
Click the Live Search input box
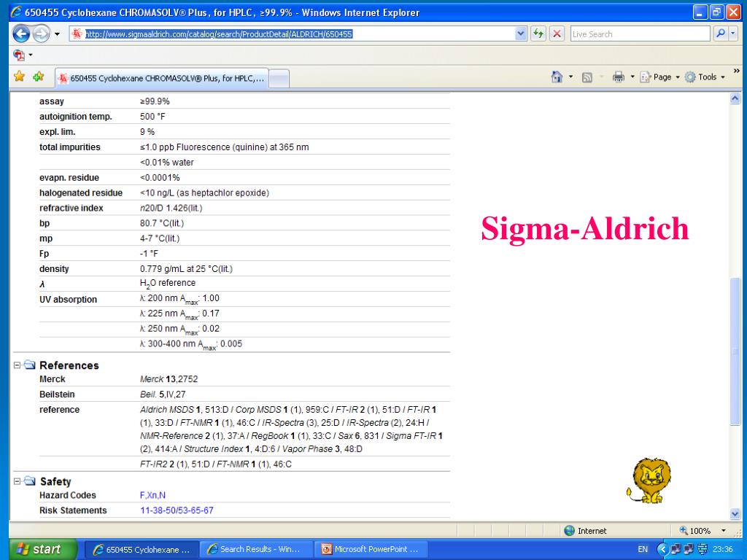(640, 34)
